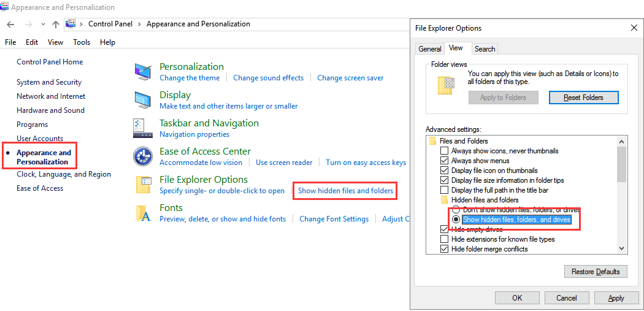This screenshot has height=311, width=644.
Task: Select Show hidden files, folders, and drives
Action: 456,220
